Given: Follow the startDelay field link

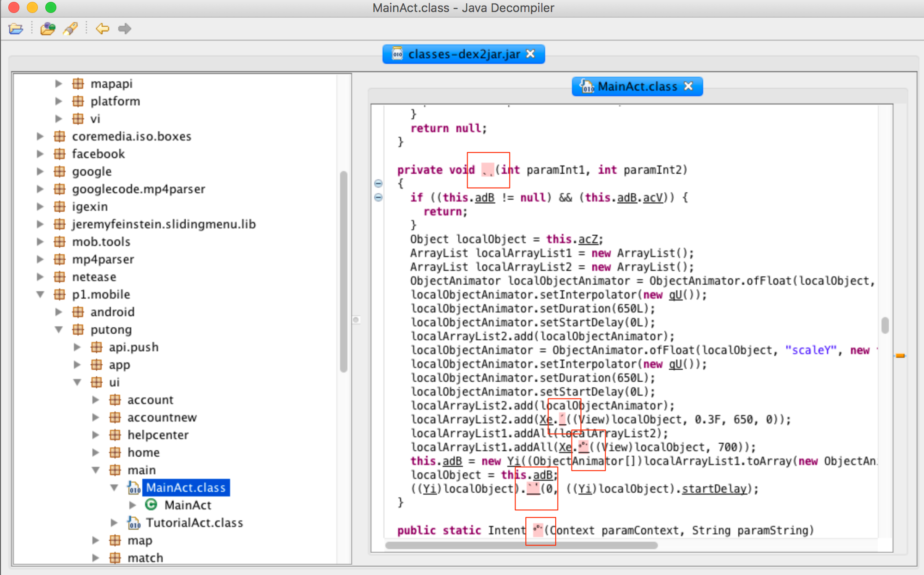Looking at the screenshot, I should point(714,489).
